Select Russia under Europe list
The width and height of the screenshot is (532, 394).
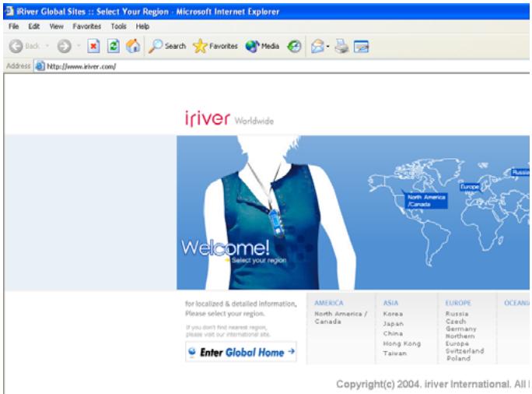[x=457, y=314]
